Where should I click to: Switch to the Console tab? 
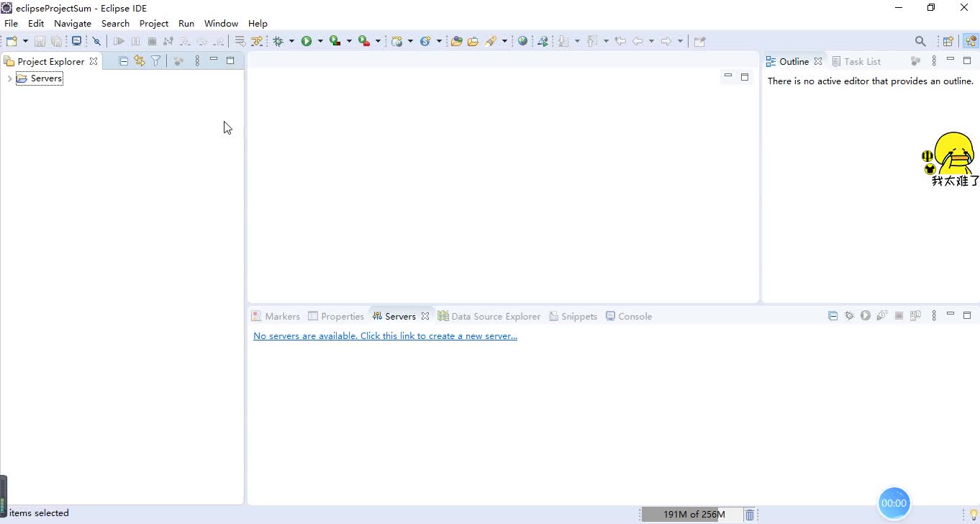(628, 316)
